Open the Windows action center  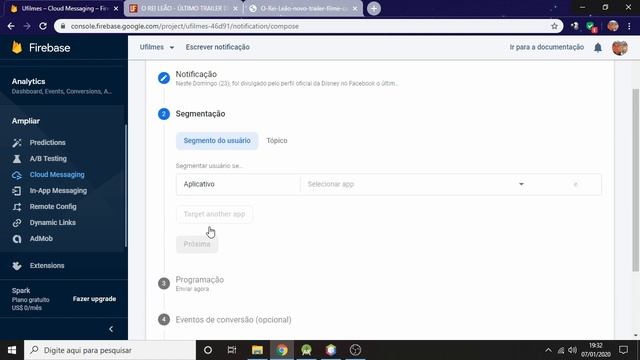tap(623, 350)
